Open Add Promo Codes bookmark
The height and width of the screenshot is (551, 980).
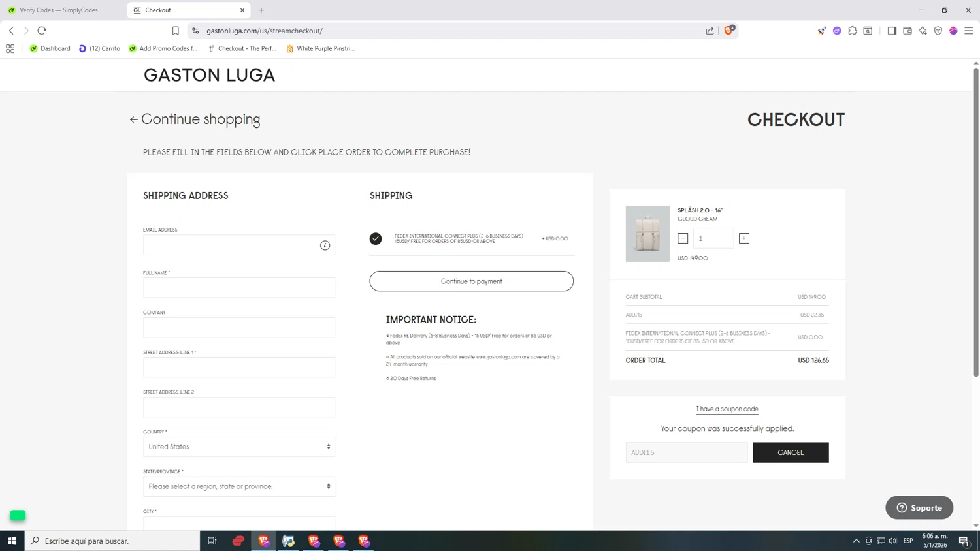coord(163,48)
